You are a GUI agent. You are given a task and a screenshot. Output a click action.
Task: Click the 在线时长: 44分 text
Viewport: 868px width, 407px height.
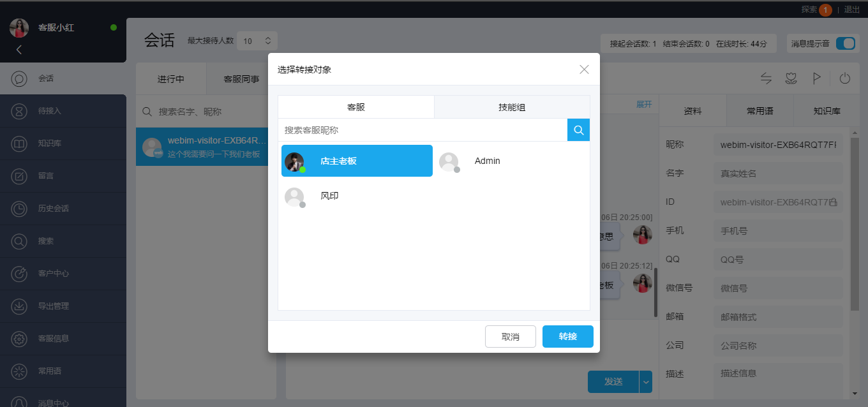(x=742, y=43)
